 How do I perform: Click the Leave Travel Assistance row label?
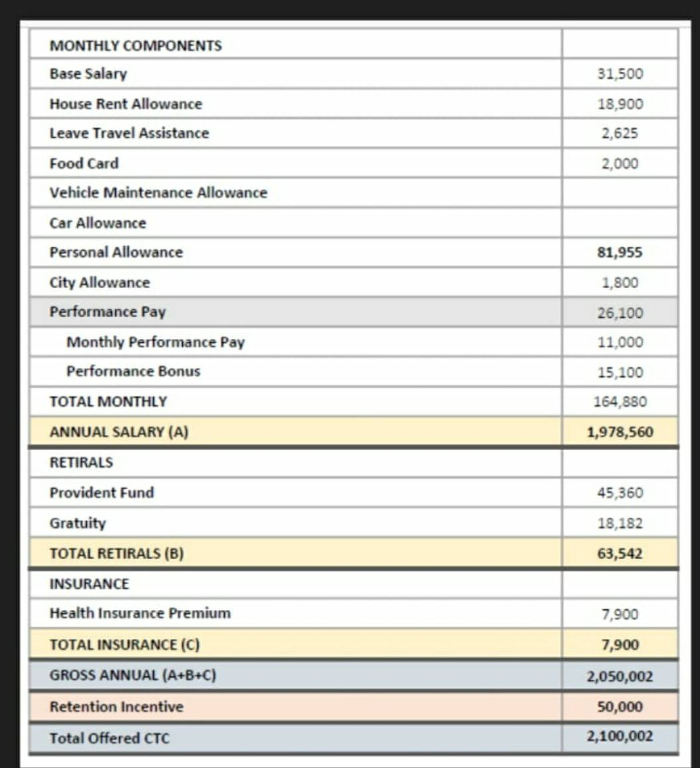point(129,133)
